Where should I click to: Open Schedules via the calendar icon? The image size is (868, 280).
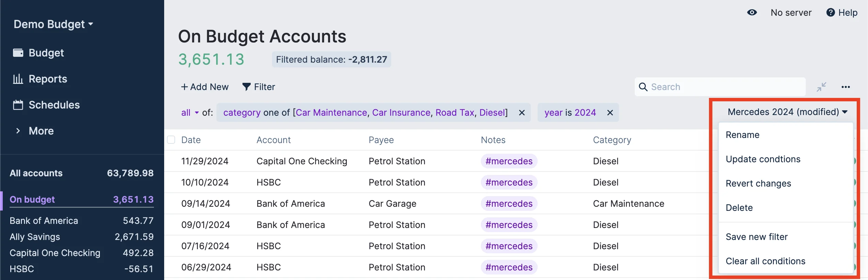18,105
